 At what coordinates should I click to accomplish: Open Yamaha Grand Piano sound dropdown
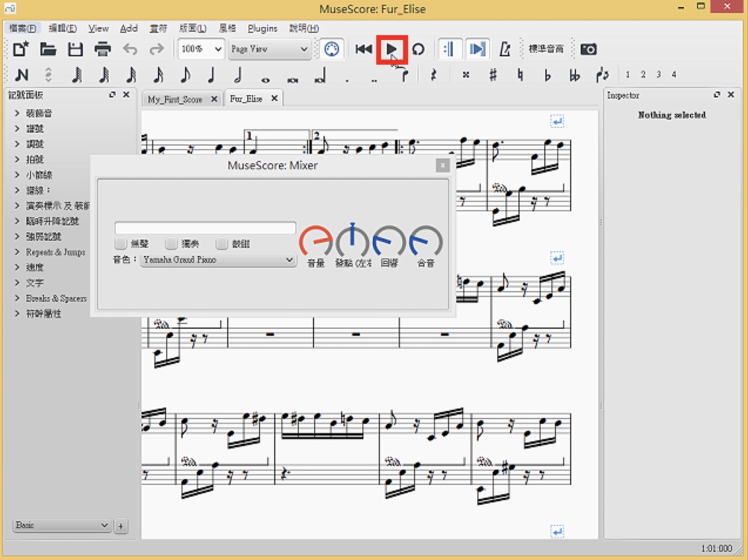pyautogui.click(x=218, y=259)
